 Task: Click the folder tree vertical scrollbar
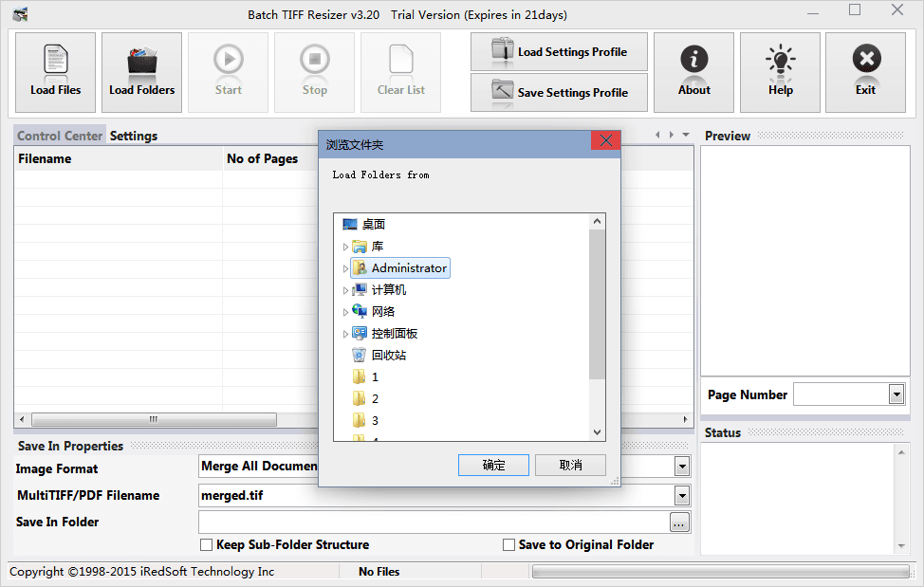click(x=597, y=303)
